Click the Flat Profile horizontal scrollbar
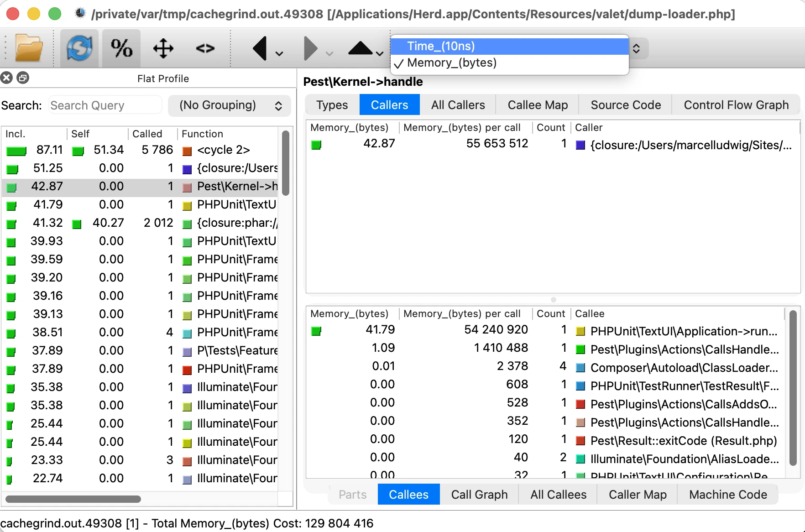Screen dimensions: 805x532 click(x=73, y=499)
